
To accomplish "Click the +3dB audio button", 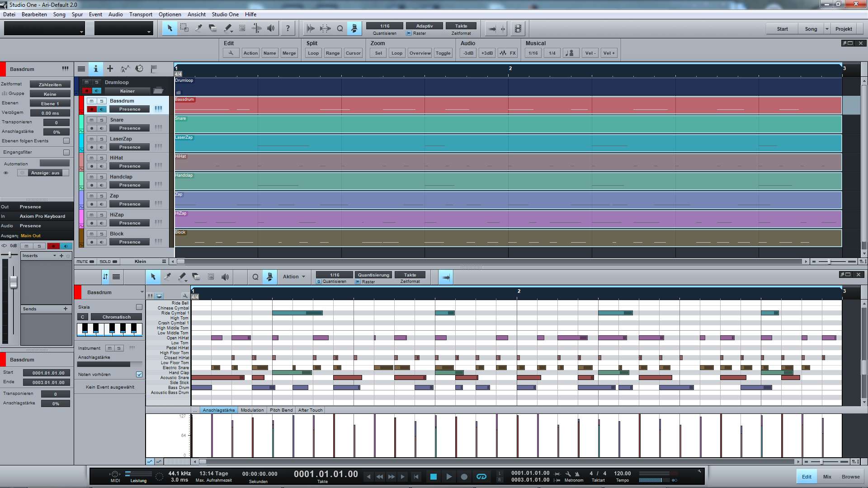I will (487, 53).
